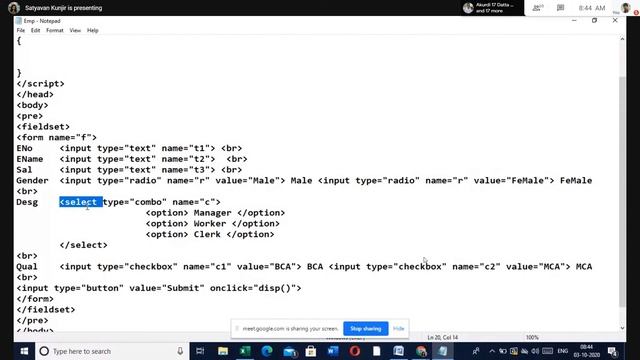The width and height of the screenshot is (640, 360).
Task: Switch to Word in the taskbar
Action: click(x=333, y=351)
